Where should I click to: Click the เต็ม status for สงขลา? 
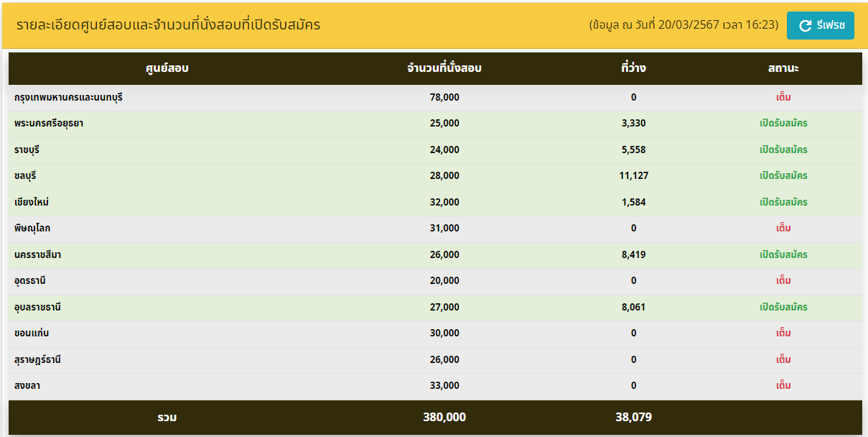783,385
